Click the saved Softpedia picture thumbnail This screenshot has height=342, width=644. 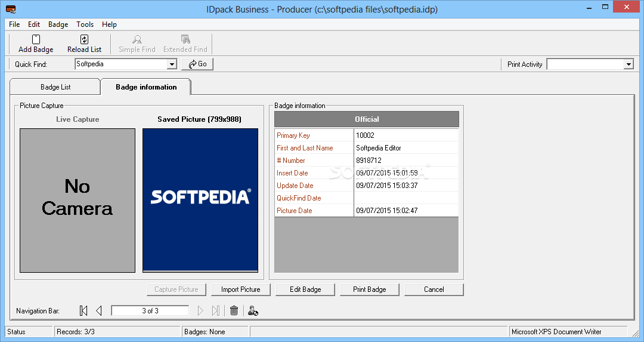200,200
